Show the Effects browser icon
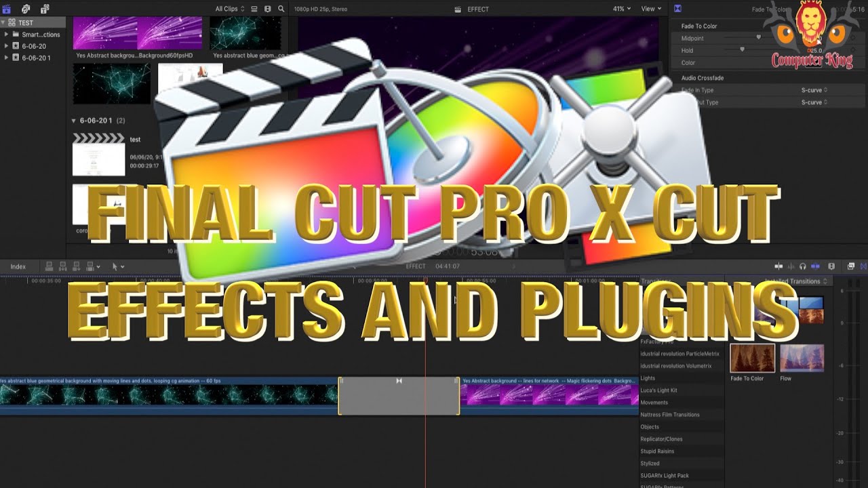 click(x=851, y=267)
